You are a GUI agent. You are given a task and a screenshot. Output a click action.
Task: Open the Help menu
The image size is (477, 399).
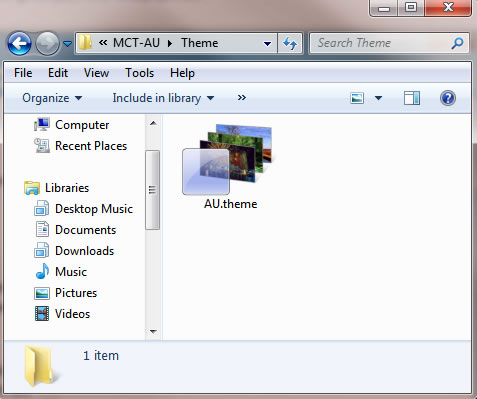182,73
